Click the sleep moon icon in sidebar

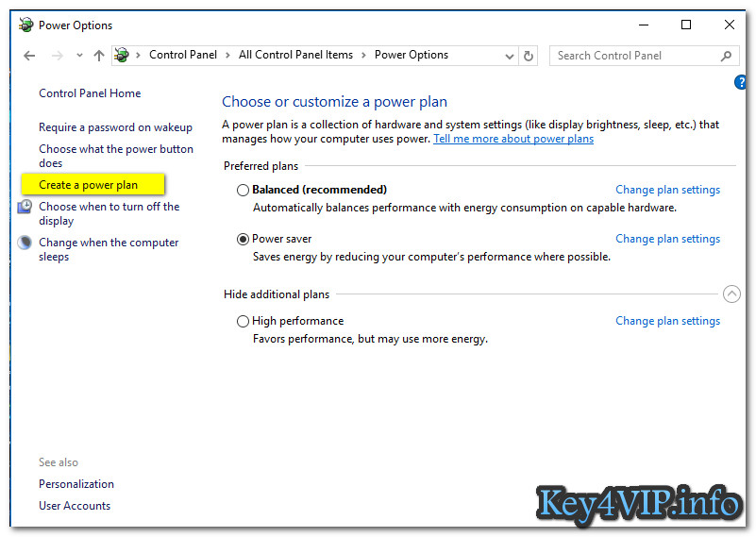[x=25, y=243]
